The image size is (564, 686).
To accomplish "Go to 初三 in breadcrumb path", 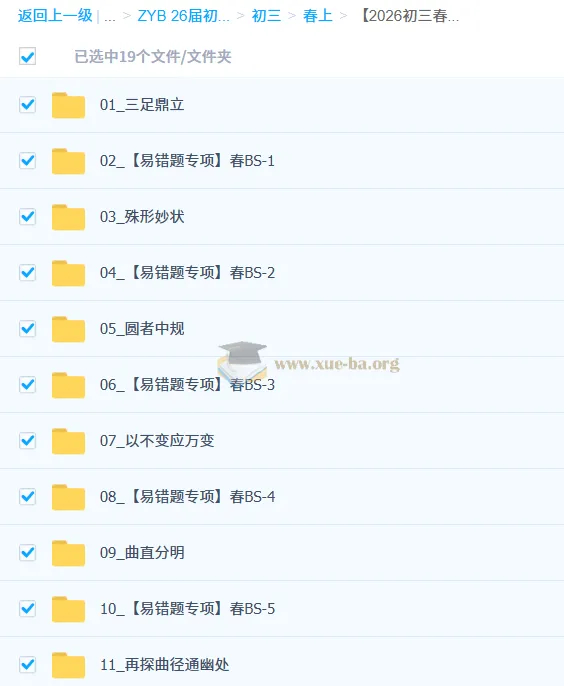I will (266, 16).
